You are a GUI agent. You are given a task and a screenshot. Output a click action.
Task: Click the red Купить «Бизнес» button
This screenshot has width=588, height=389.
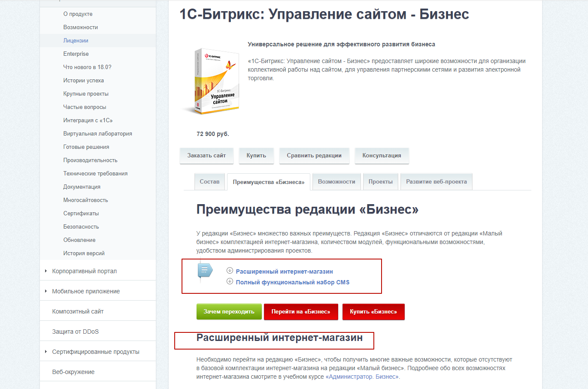click(373, 312)
